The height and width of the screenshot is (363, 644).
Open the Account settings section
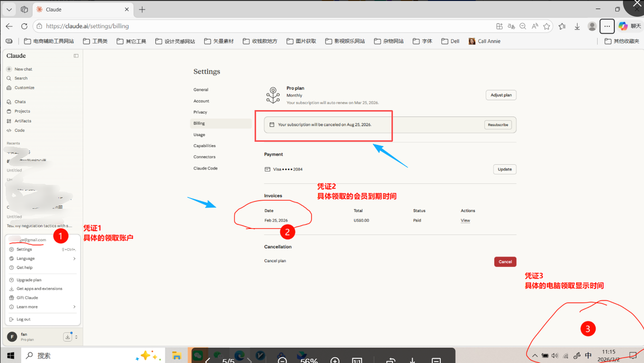[201, 101]
